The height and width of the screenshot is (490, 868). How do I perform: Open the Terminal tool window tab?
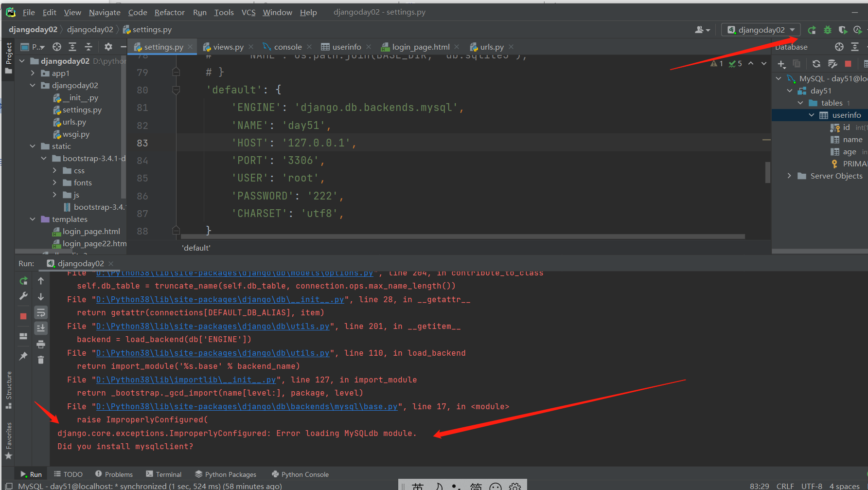click(163, 474)
